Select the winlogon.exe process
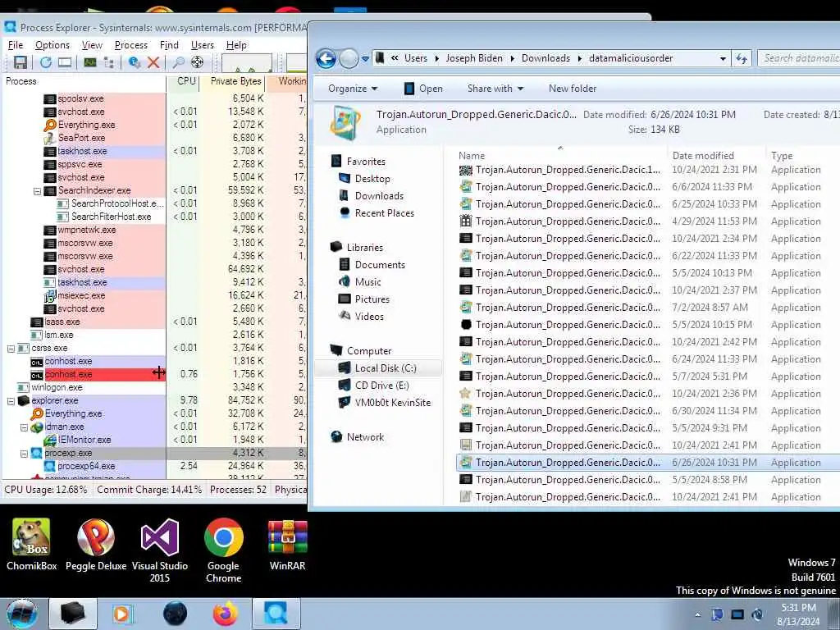Screen dimensions: 840x630 click(57, 387)
